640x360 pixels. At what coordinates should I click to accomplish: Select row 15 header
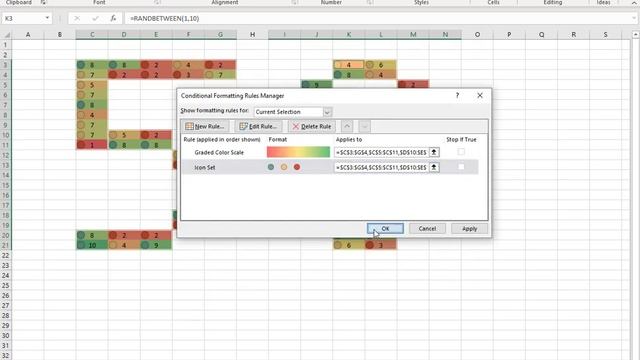[x=6, y=185]
